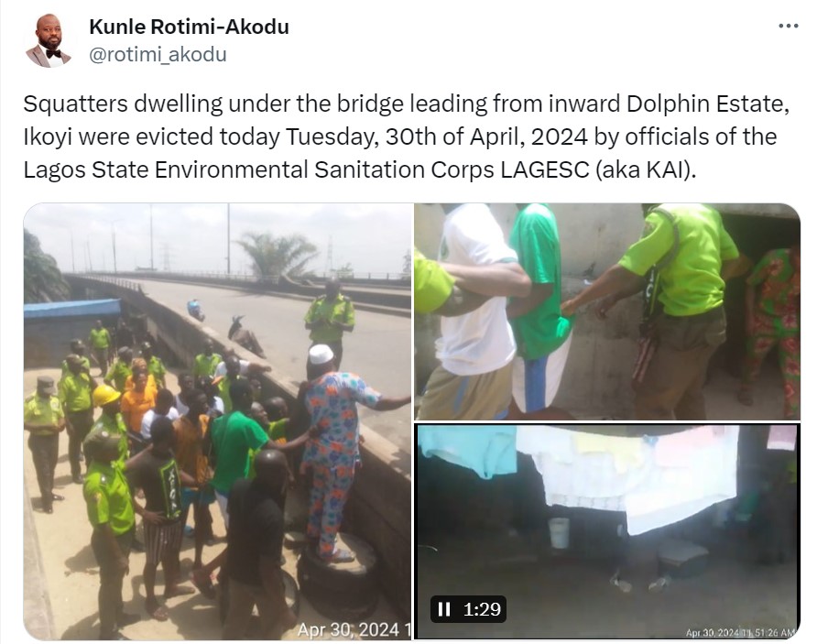
Task: Pause the playing video
Action: click(x=444, y=608)
